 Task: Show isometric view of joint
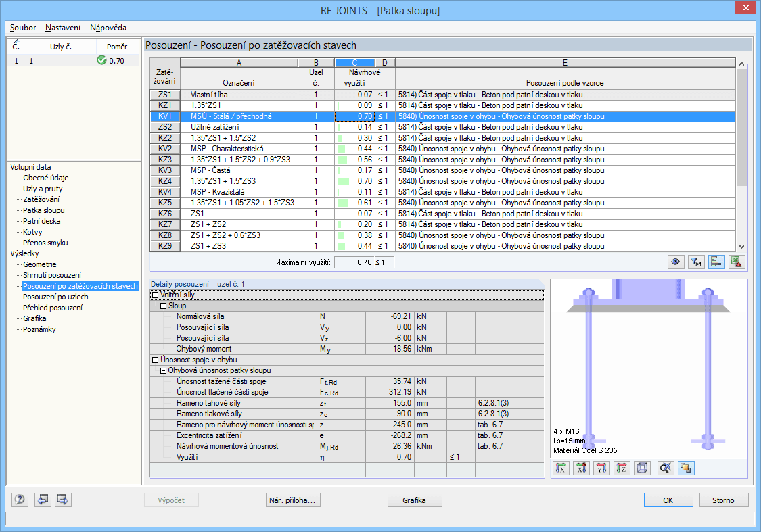(x=642, y=468)
